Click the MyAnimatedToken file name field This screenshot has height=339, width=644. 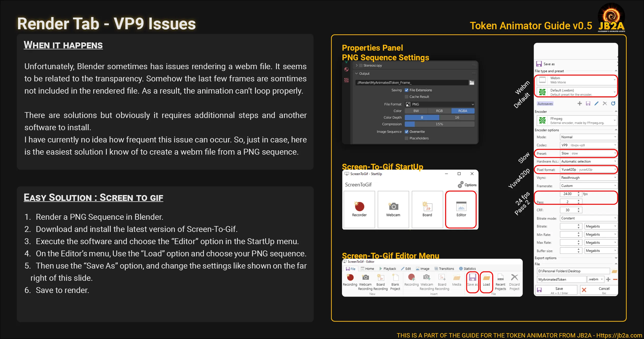(x=561, y=279)
